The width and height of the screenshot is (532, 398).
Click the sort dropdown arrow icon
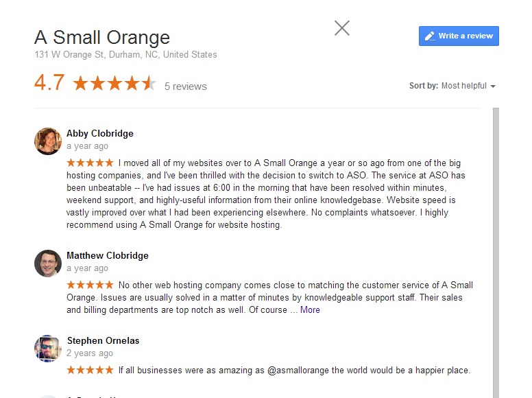[x=493, y=86]
